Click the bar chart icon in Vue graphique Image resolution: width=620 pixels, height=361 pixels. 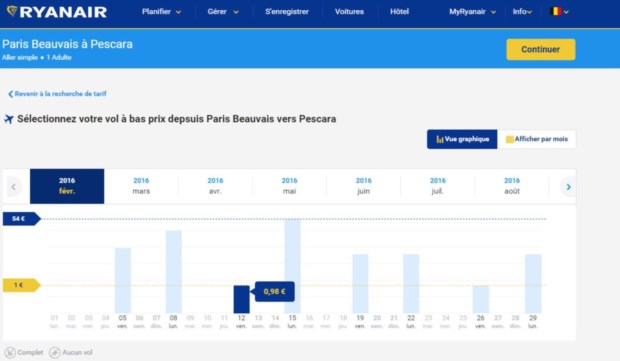[439, 139]
